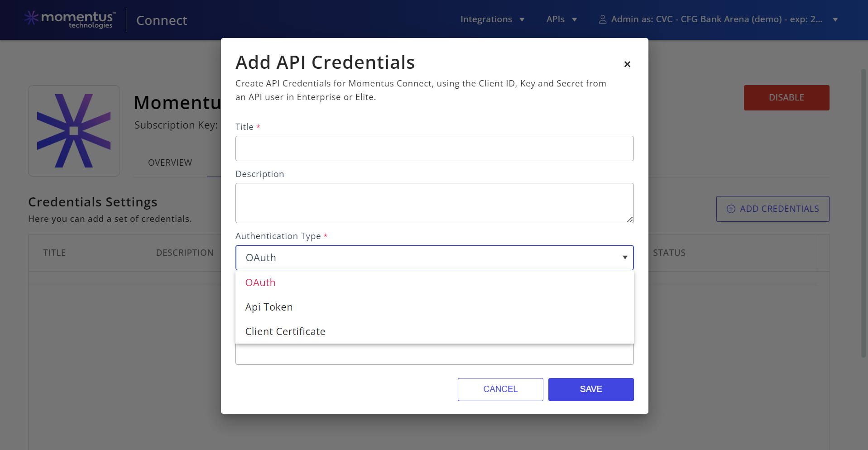This screenshot has width=868, height=450.
Task: Click the Momentus integration asterisk thumbnail
Action: [74, 130]
